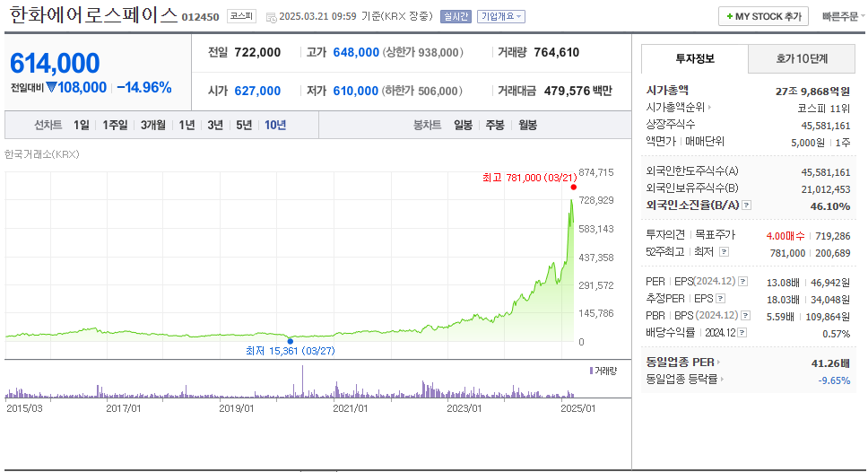Expand the 빠른주문 menu
This screenshot has height=472, width=868.
click(x=843, y=17)
